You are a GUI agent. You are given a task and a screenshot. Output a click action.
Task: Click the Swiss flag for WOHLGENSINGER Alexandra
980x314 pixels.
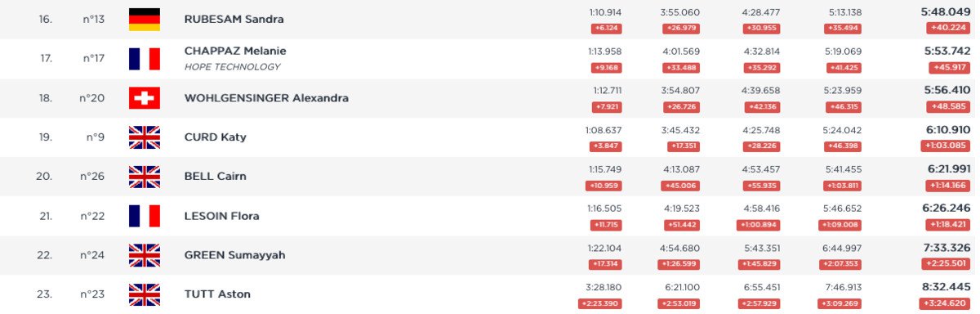[145, 98]
